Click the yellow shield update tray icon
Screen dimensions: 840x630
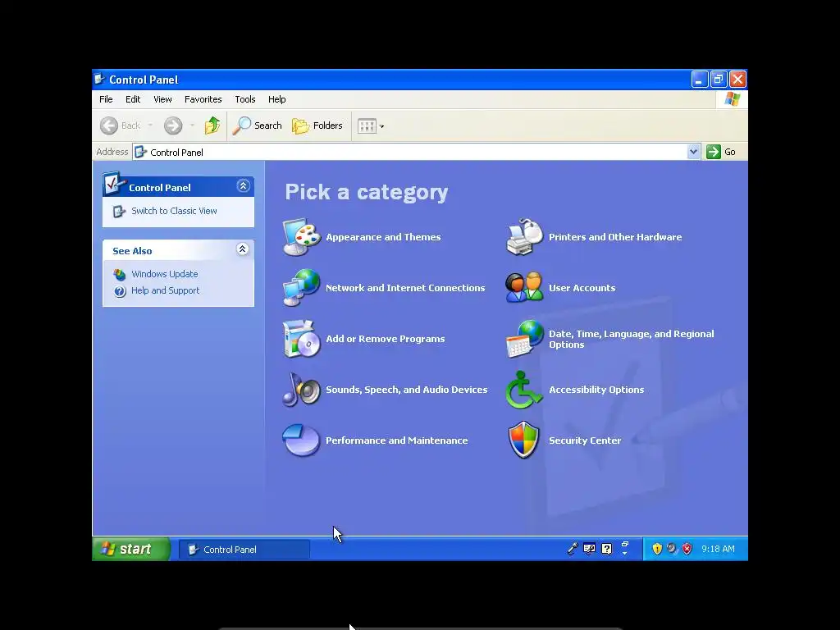[x=657, y=549]
